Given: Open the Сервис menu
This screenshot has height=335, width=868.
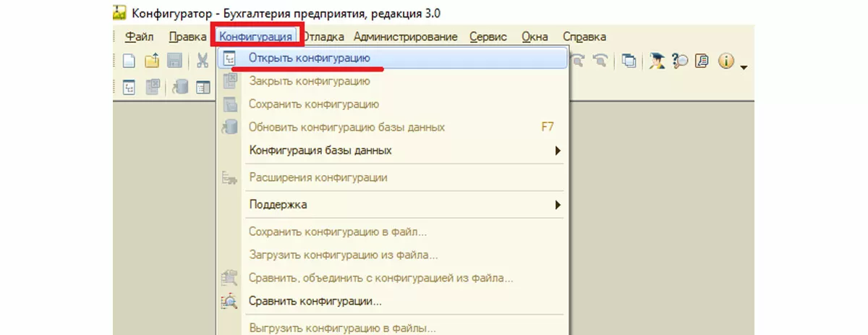Looking at the screenshot, I should pyautogui.click(x=488, y=37).
